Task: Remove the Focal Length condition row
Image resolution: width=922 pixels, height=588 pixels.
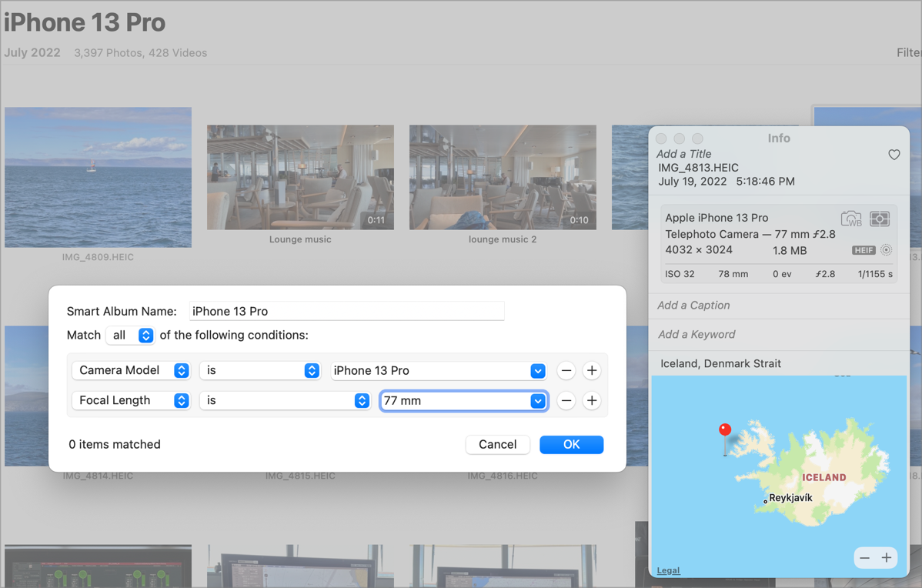Action: 566,401
